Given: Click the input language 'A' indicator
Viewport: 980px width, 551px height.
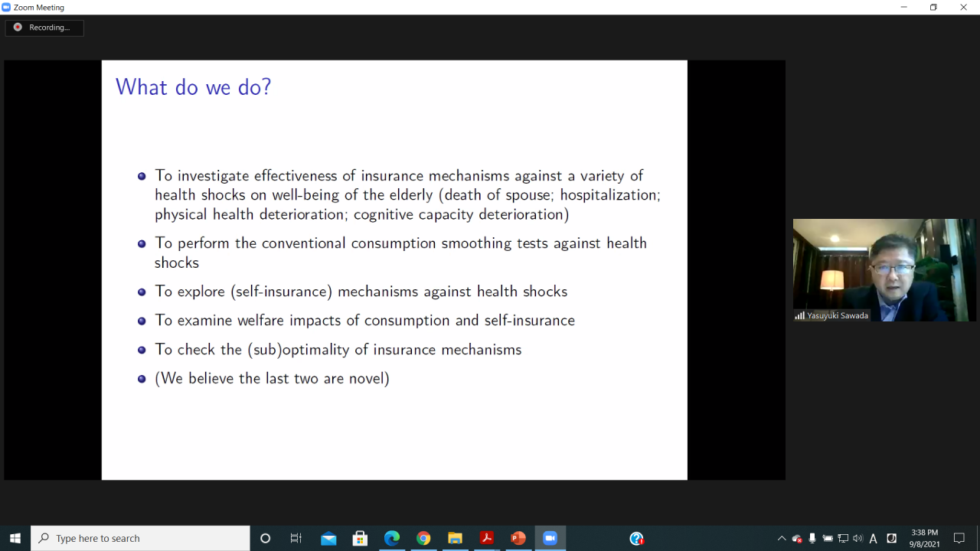Looking at the screenshot, I should point(873,538).
